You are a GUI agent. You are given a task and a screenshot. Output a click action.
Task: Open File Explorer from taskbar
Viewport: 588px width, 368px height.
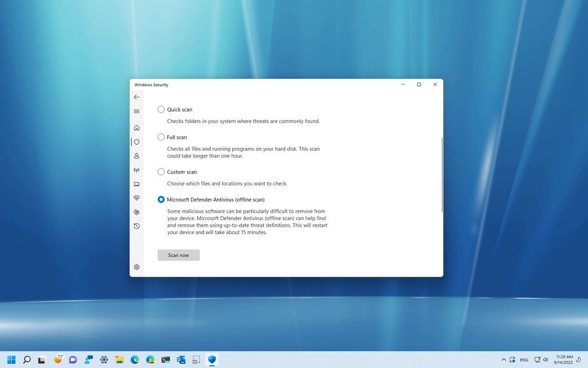[119, 360]
